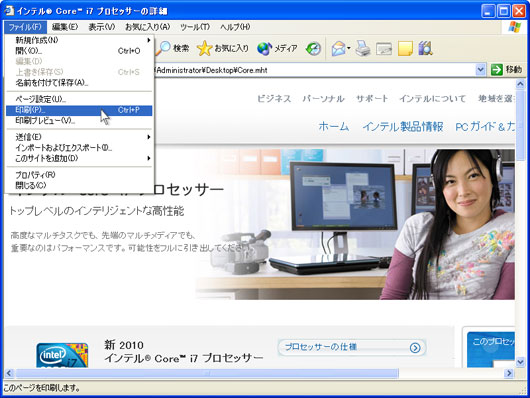530x398 pixels.
Task: Open the 編集(E) menu
Action: (x=65, y=27)
